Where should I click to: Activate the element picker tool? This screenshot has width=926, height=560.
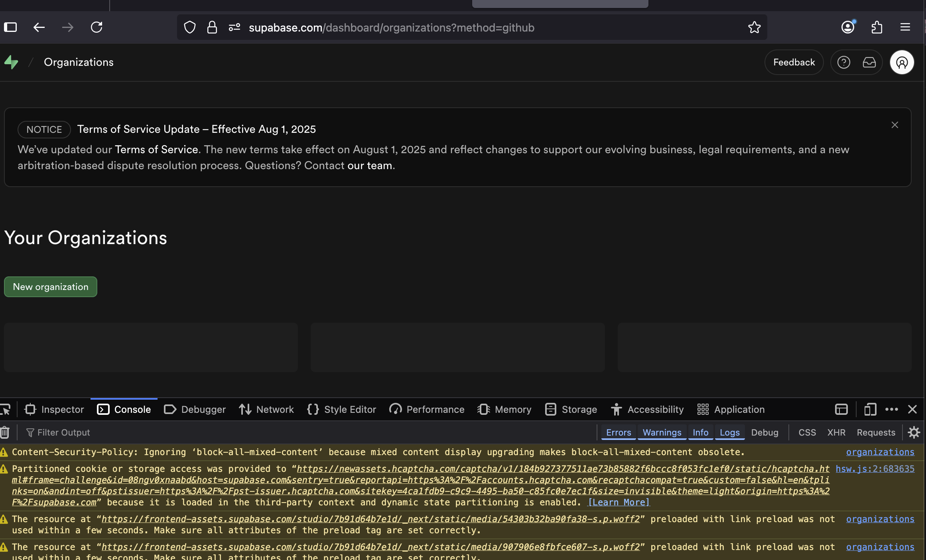pyautogui.click(x=6, y=410)
